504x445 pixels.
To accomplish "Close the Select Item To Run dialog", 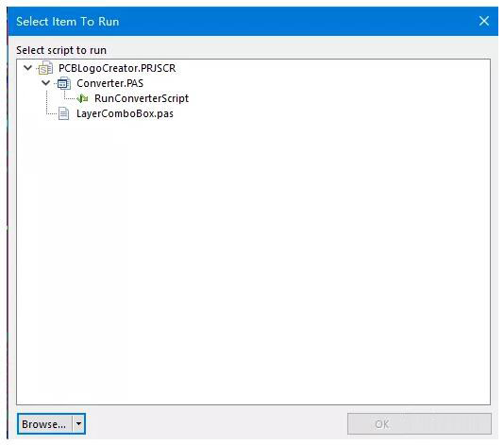I will pos(484,21).
